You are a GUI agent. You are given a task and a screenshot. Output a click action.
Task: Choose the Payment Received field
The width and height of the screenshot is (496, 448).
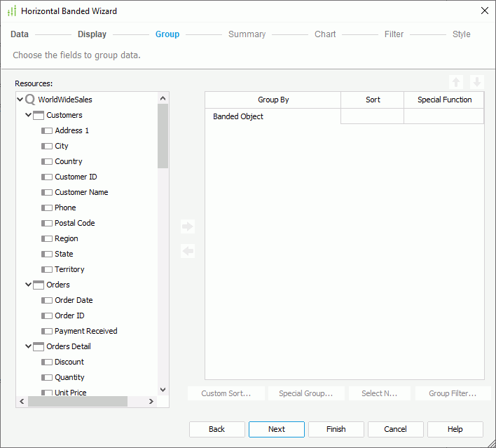[x=85, y=331]
